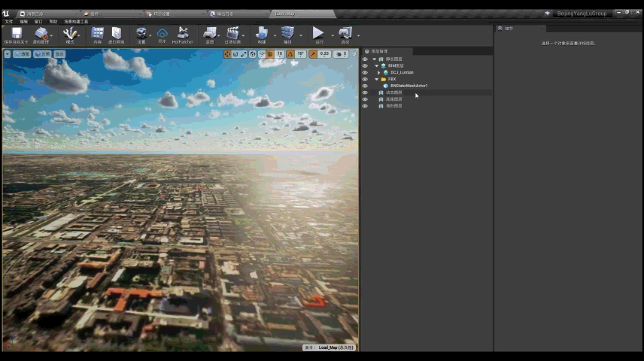Hide the FBX folder using its eye icon

365,79
